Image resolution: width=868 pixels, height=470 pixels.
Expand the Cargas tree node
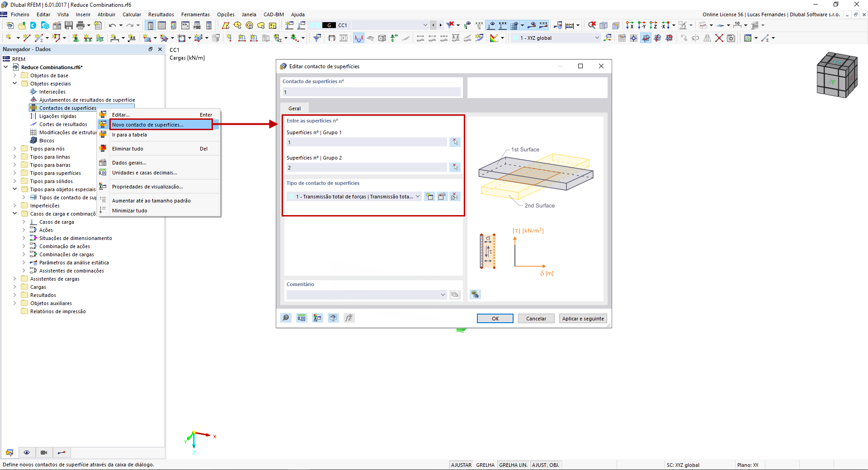click(x=15, y=287)
